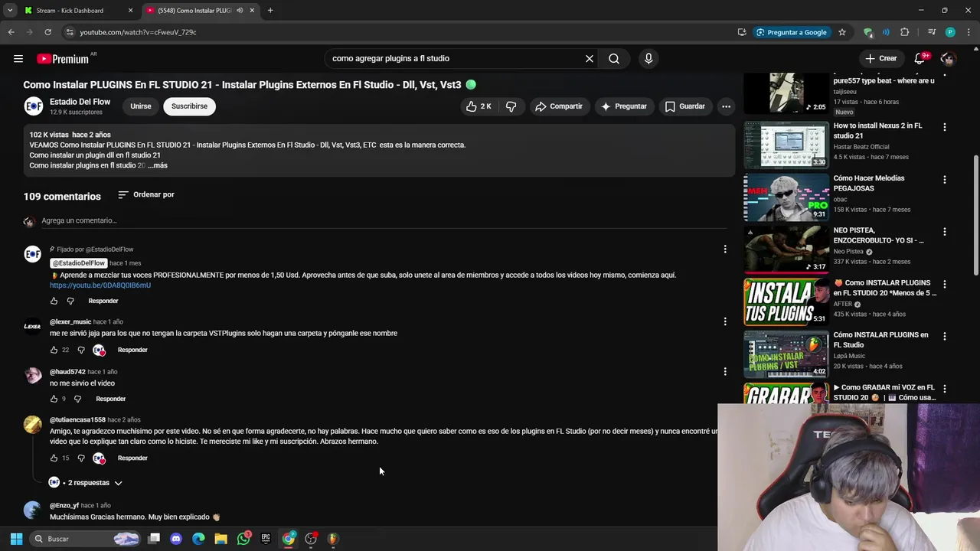Image resolution: width=980 pixels, height=551 pixels.
Task: Open YouTube notifications bell
Action: click(x=920, y=58)
